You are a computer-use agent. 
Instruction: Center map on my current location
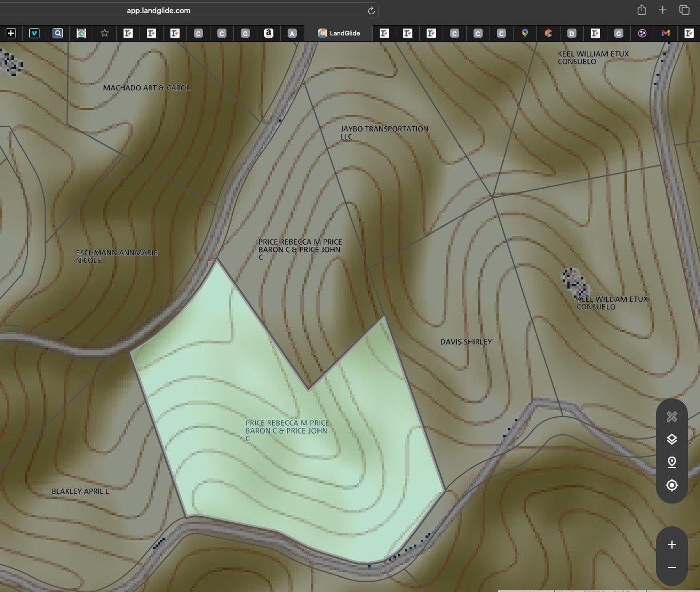coord(672,485)
